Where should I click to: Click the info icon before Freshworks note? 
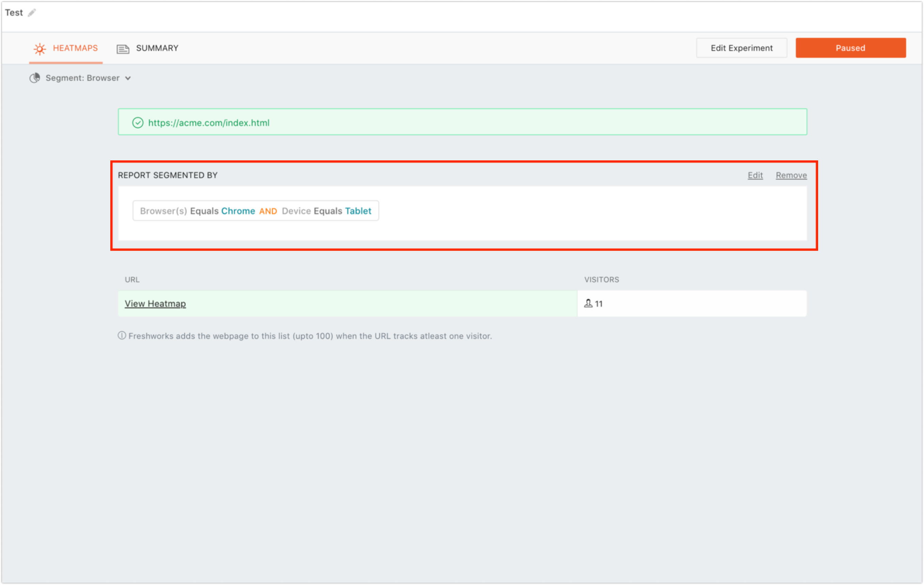pyautogui.click(x=122, y=336)
